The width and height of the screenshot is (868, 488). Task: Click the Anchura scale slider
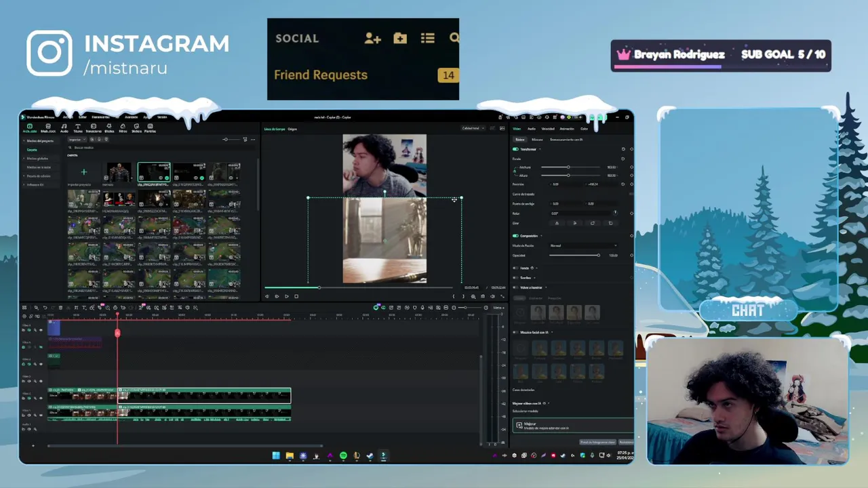pos(570,167)
